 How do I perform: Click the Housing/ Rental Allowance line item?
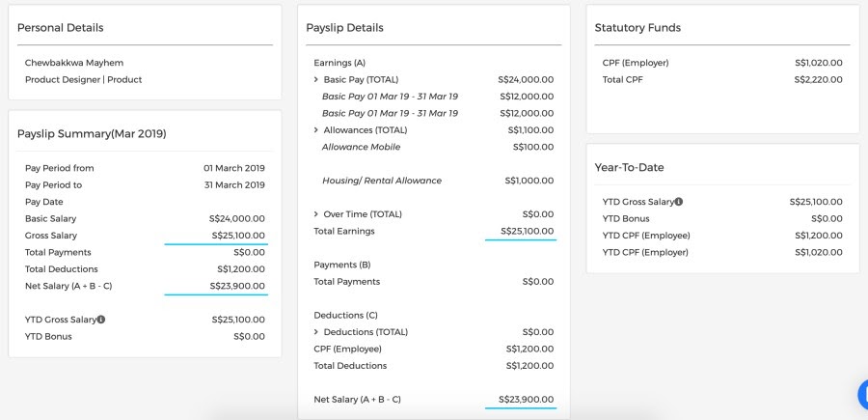[381, 181]
